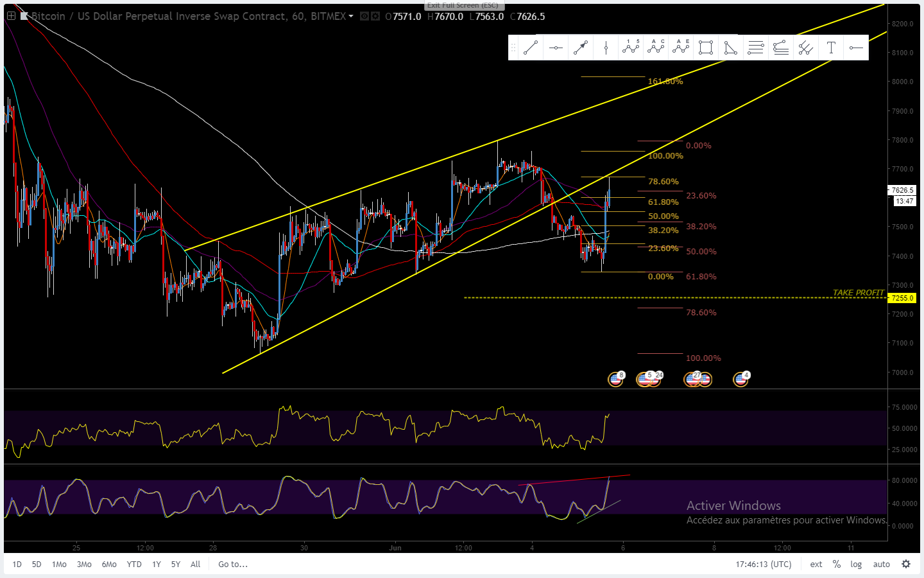Activate the triangle drawing tool
Image resolution: width=924 pixels, height=578 pixels.
(x=731, y=48)
